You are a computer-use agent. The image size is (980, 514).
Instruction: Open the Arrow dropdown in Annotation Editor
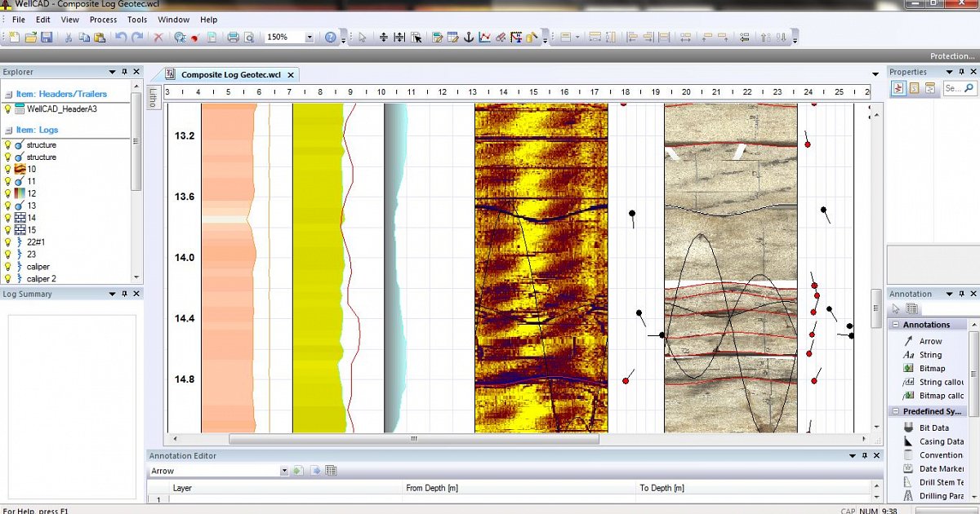(x=284, y=471)
